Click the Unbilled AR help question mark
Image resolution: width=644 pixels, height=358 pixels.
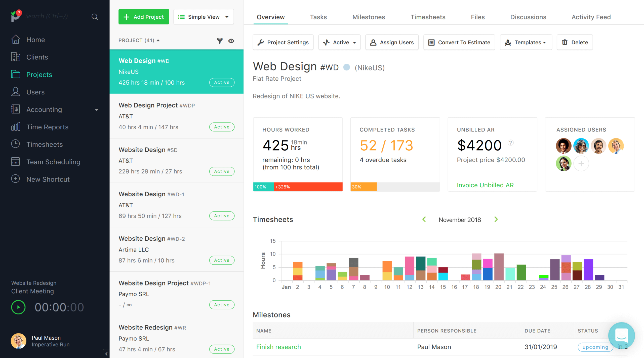pyautogui.click(x=510, y=142)
